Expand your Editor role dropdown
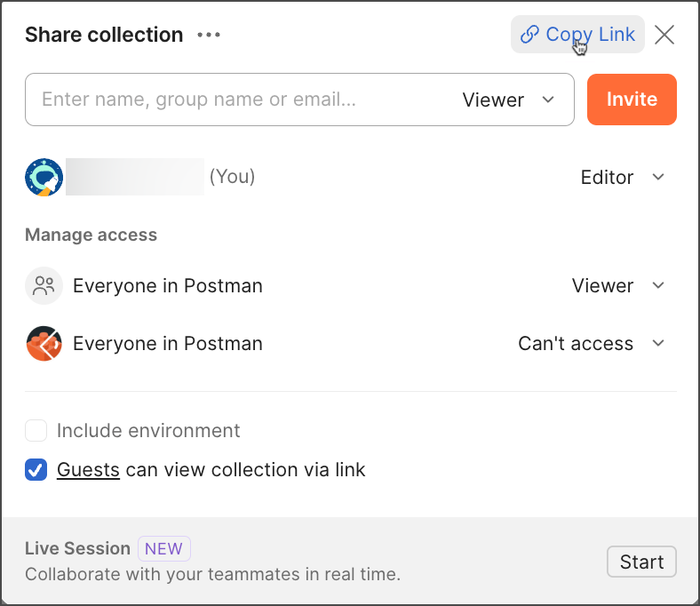 (622, 177)
